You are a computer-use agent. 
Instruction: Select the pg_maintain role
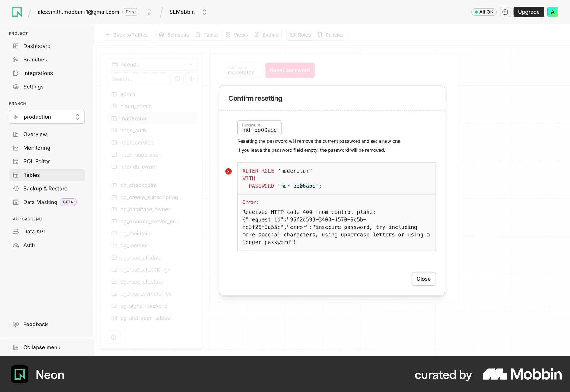152,233
